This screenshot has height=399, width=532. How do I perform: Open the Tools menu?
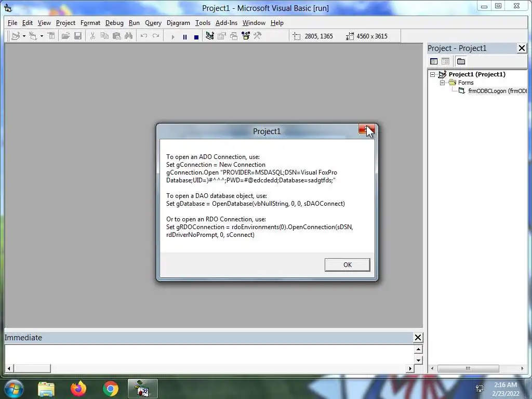(203, 23)
